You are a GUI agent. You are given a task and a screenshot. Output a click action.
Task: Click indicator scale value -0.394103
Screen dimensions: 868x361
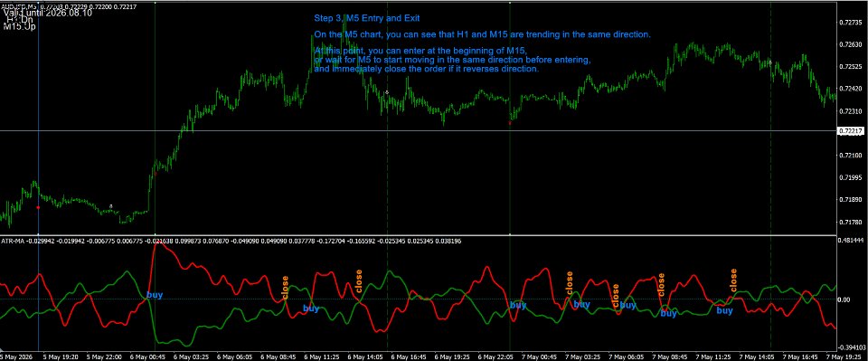tap(852, 347)
